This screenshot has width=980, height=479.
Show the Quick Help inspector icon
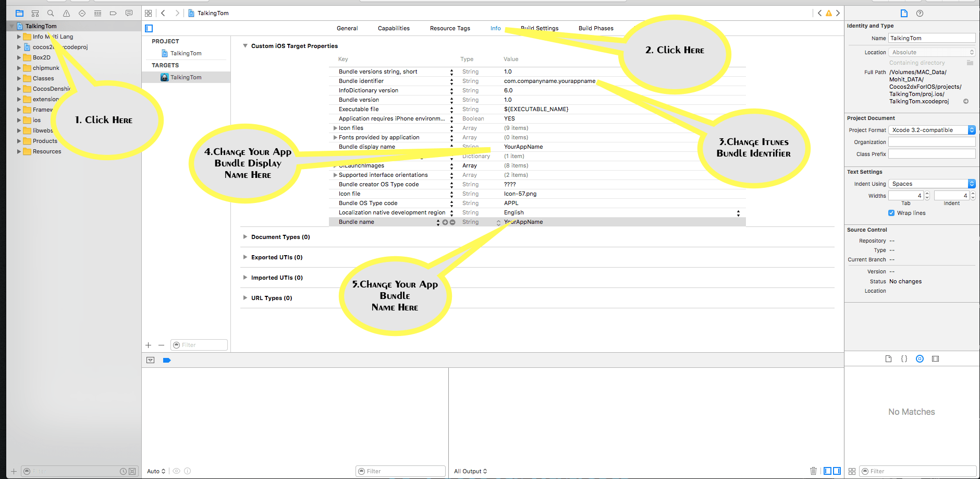pos(920,13)
